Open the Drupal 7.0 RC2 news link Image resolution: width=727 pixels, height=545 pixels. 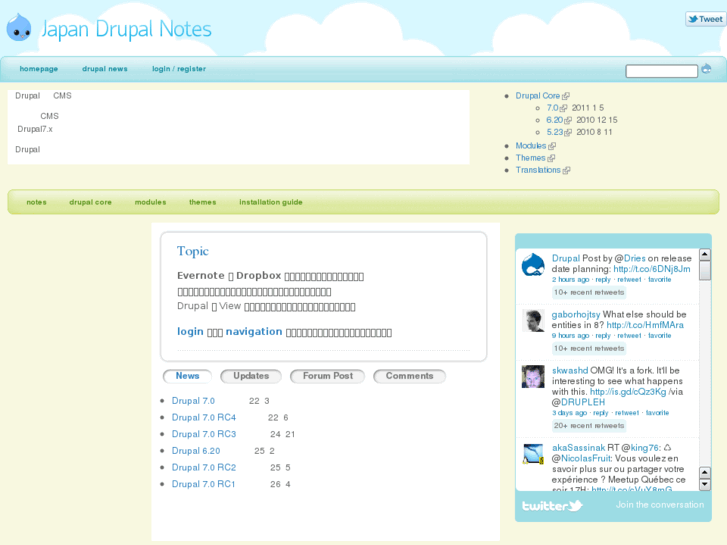pos(204,468)
